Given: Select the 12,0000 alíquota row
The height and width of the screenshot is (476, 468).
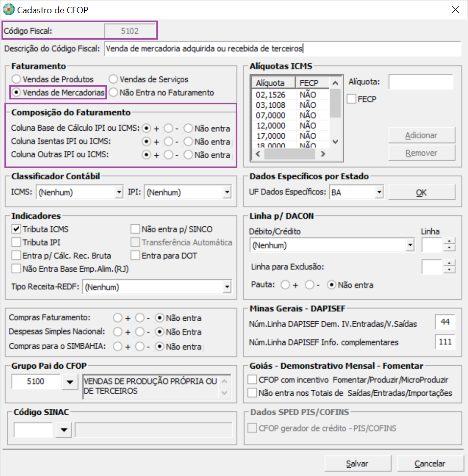Looking at the screenshot, I should pos(273,125).
